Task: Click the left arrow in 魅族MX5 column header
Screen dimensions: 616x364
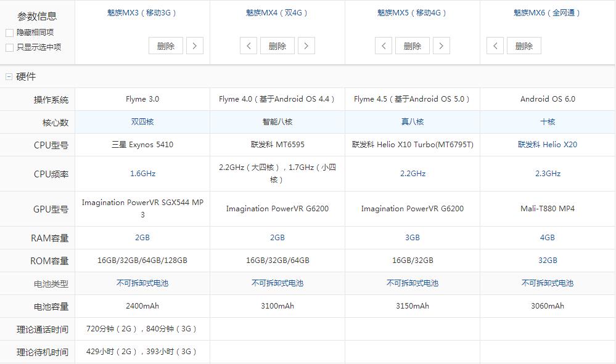Action: (x=384, y=46)
